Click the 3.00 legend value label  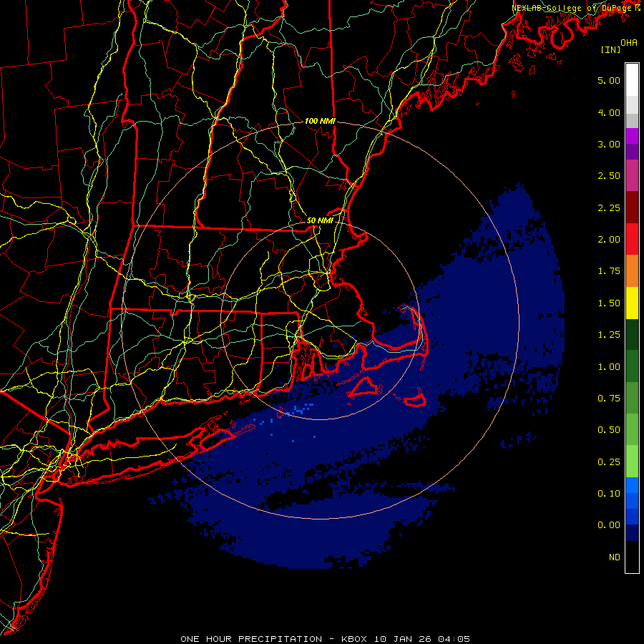click(609, 144)
